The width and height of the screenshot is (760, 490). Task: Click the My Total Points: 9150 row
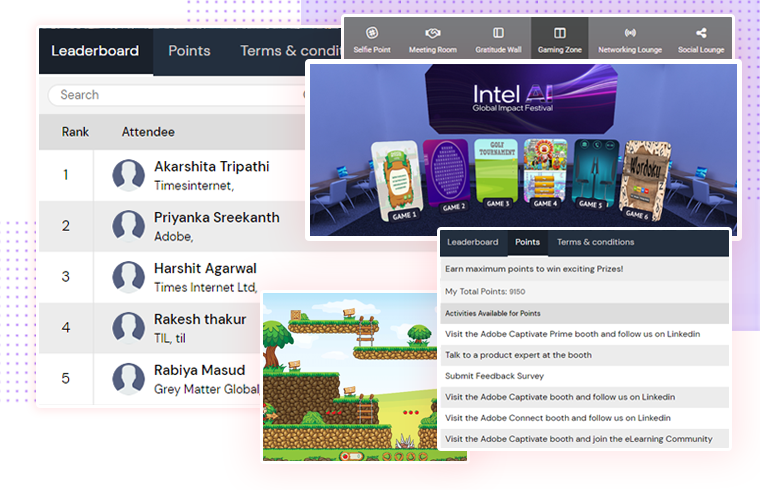(585, 292)
